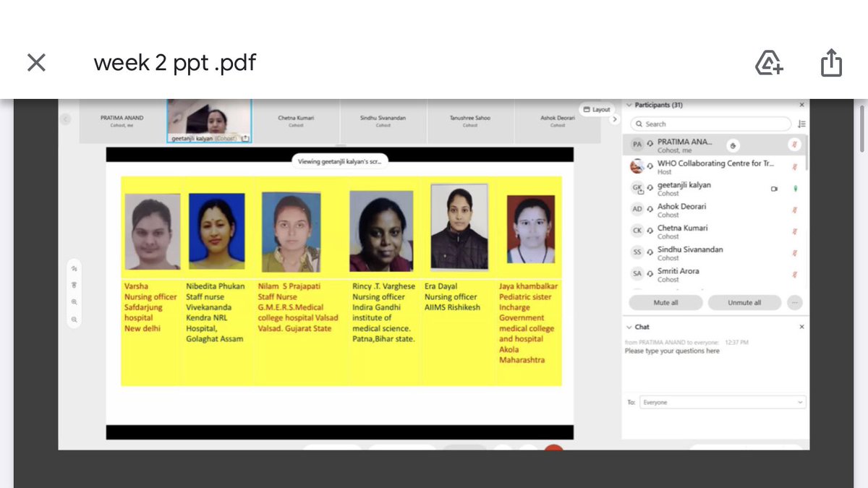Click Nilam S Prajapati's photo on slide
Screen dimensions: 868x488
pos(291,232)
